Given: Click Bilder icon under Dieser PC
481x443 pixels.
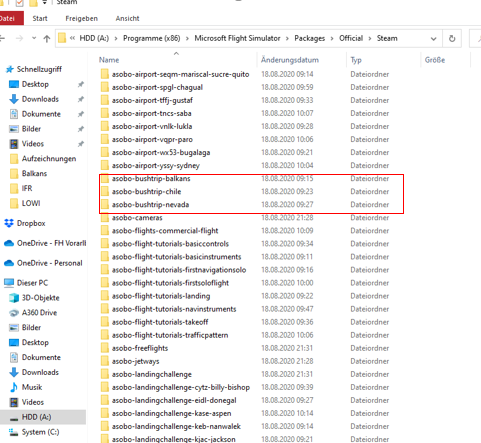Looking at the screenshot, I should 14,328.
